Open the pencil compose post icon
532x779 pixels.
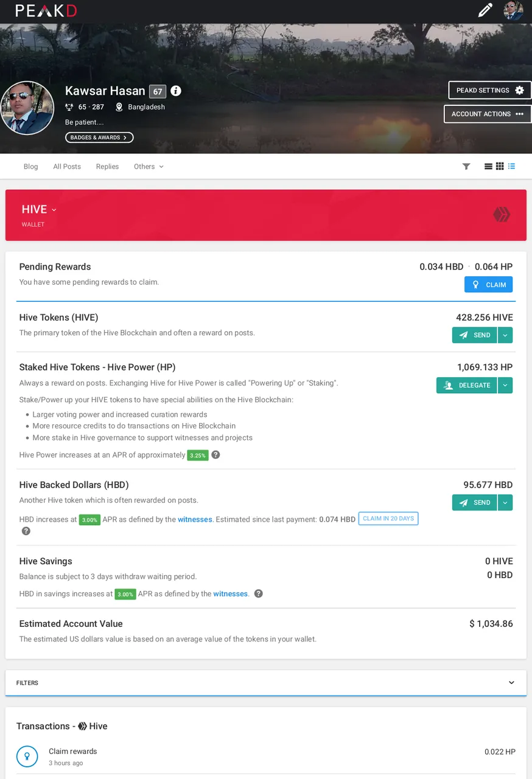(x=485, y=10)
